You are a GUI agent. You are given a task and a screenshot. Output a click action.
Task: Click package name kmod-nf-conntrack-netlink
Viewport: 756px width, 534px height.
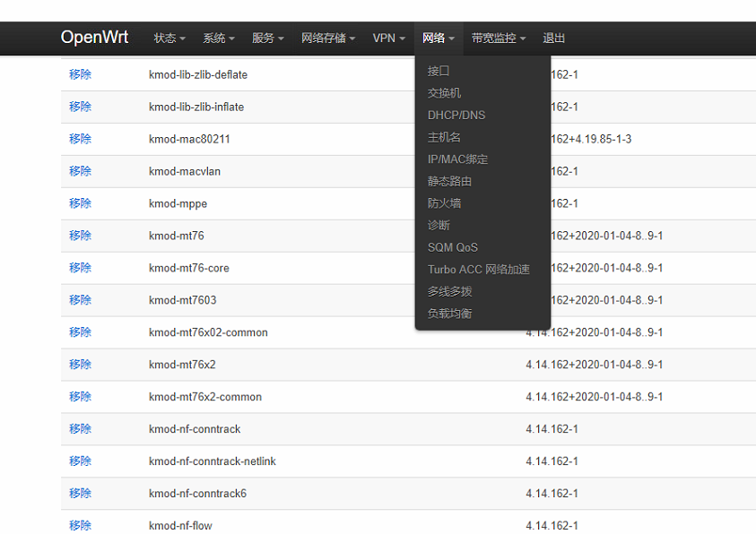click(213, 461)
